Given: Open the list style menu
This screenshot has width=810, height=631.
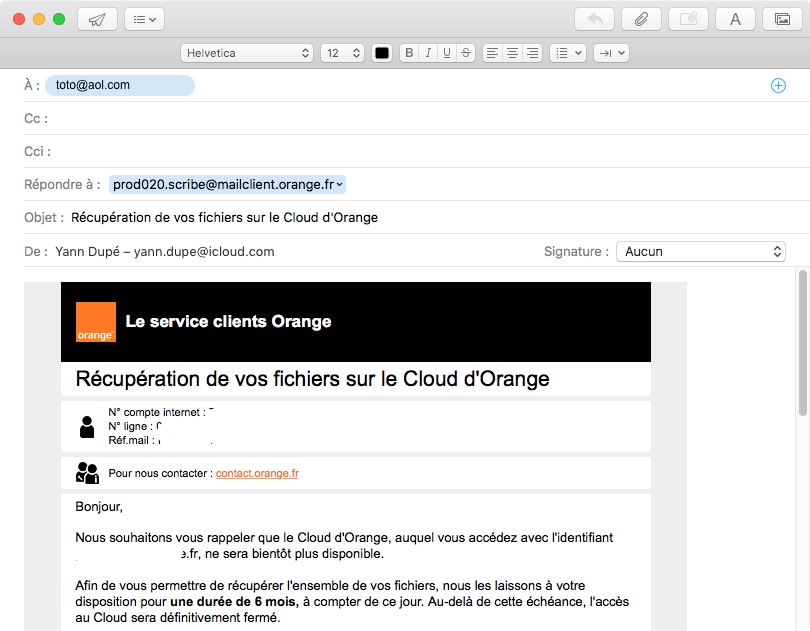Looking at the screenshot, I should (567, 53).
